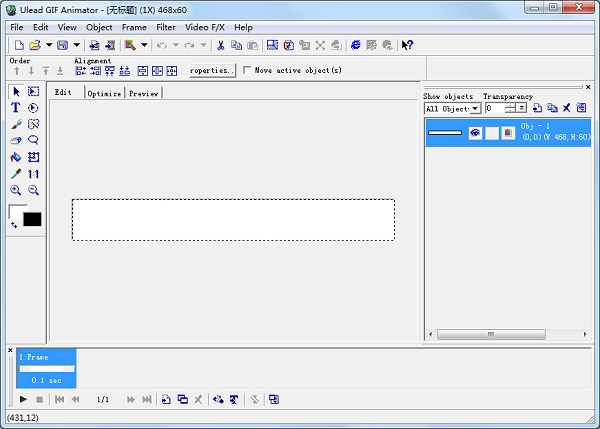Open the Frame menu

(x=134, y=27)
